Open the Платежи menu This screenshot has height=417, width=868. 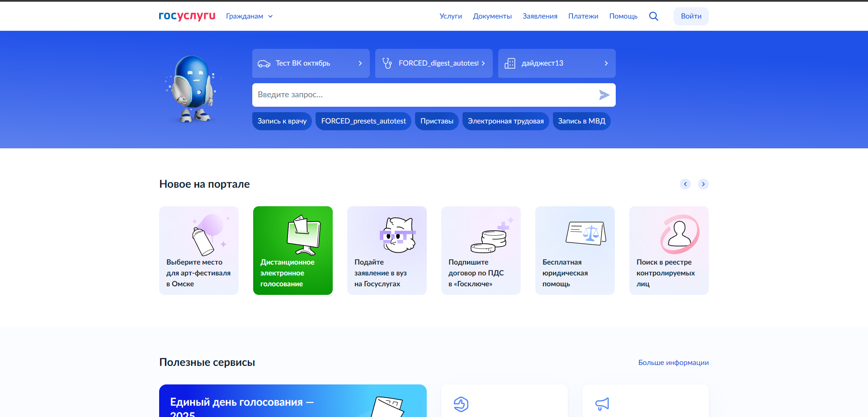coord(583,16)
